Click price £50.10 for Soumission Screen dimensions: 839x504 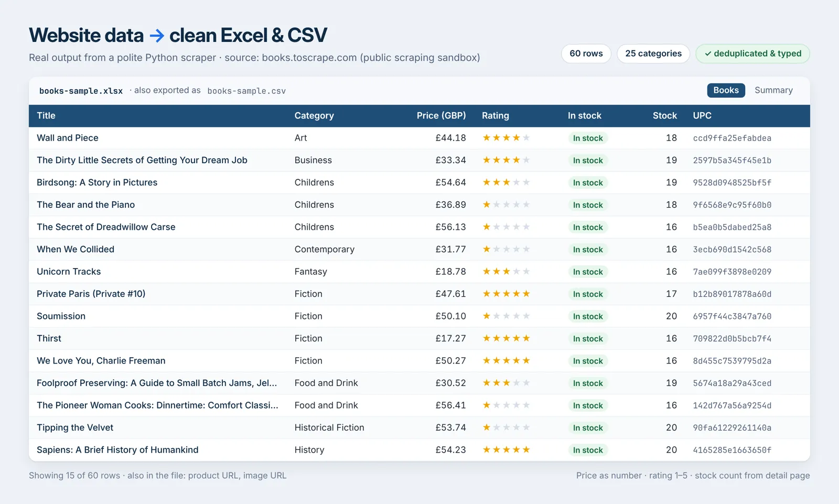450,316
